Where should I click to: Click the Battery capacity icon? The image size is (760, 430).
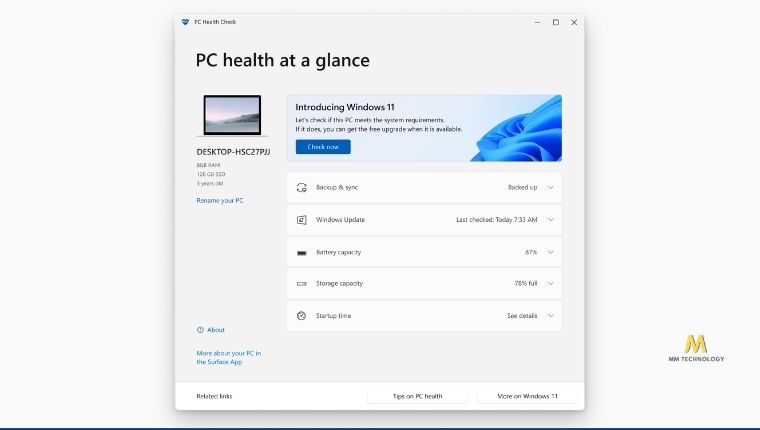(x=301, y=253)
